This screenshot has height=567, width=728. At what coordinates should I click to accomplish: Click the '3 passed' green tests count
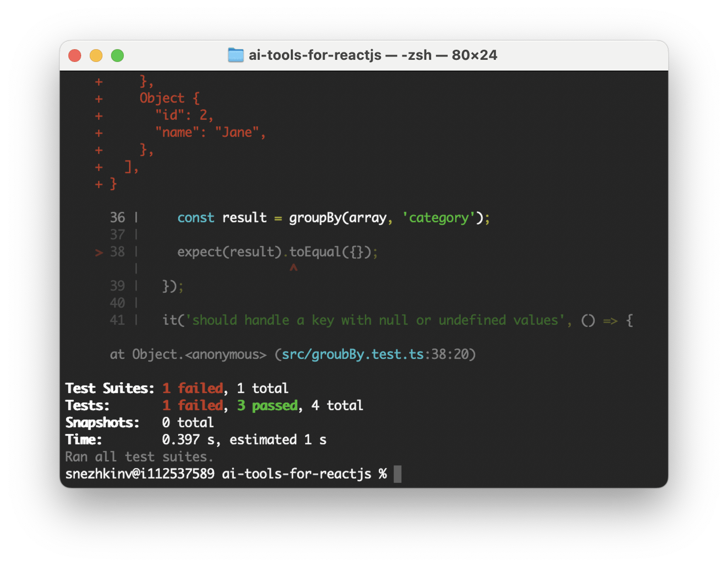(267, 406)
